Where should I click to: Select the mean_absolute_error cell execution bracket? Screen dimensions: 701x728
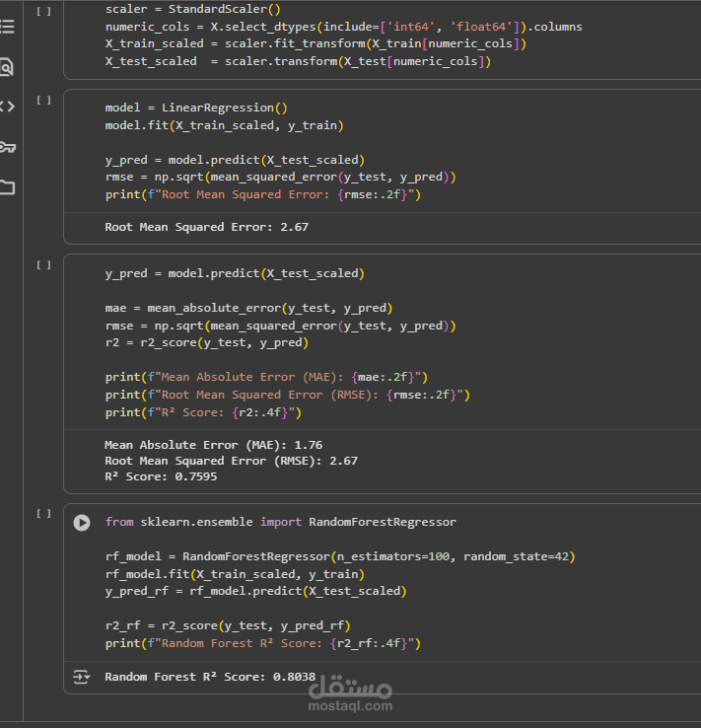coord(43,265)
